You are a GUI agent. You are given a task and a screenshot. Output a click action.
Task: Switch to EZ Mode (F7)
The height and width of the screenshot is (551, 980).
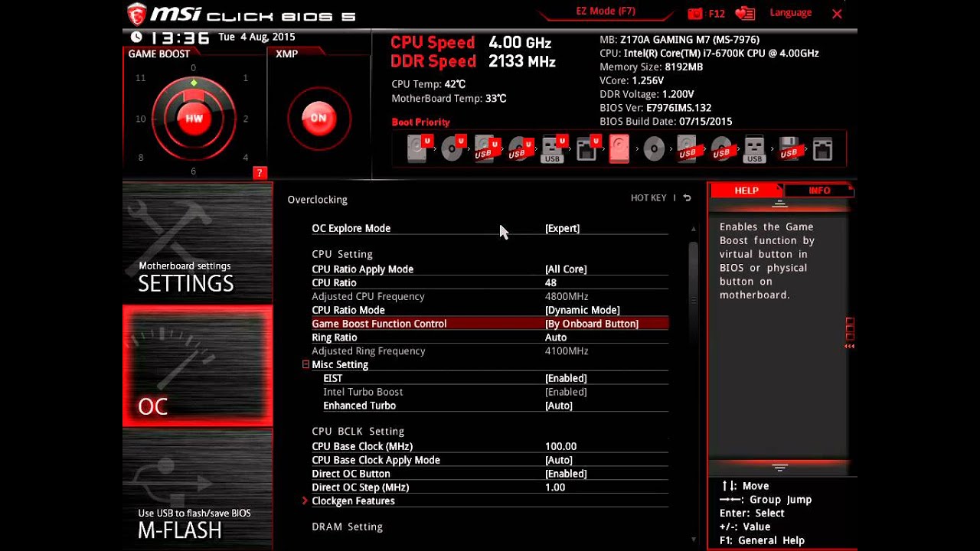(606, 11)
